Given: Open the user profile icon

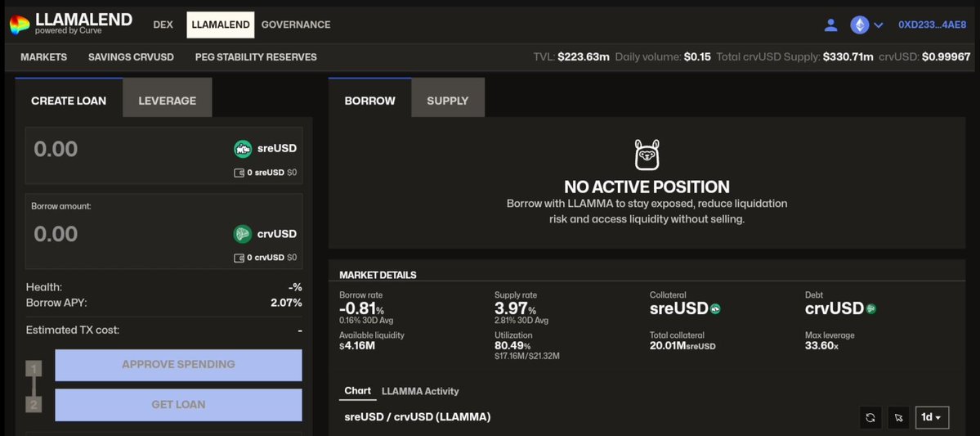Looking at the screenshot, I should 830,25.
